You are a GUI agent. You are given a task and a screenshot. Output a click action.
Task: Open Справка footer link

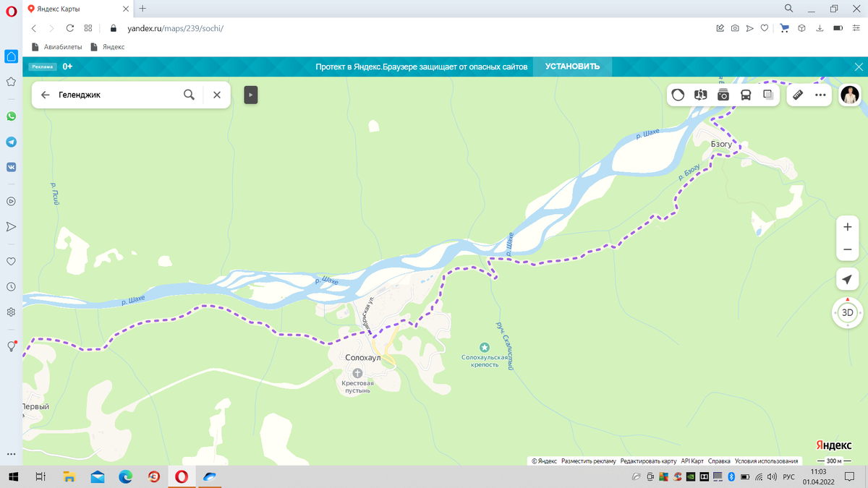pyautogui.click(x=719, y=461)
